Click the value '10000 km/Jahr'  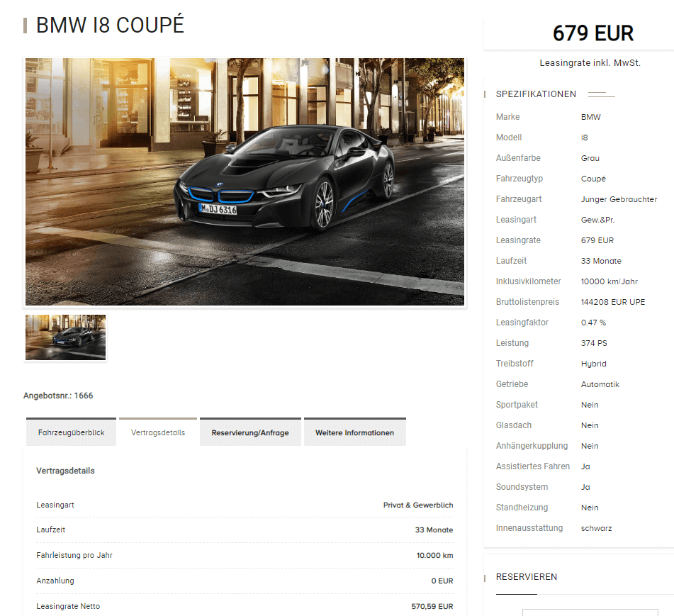pyautogui.click(x=609, y=281)
